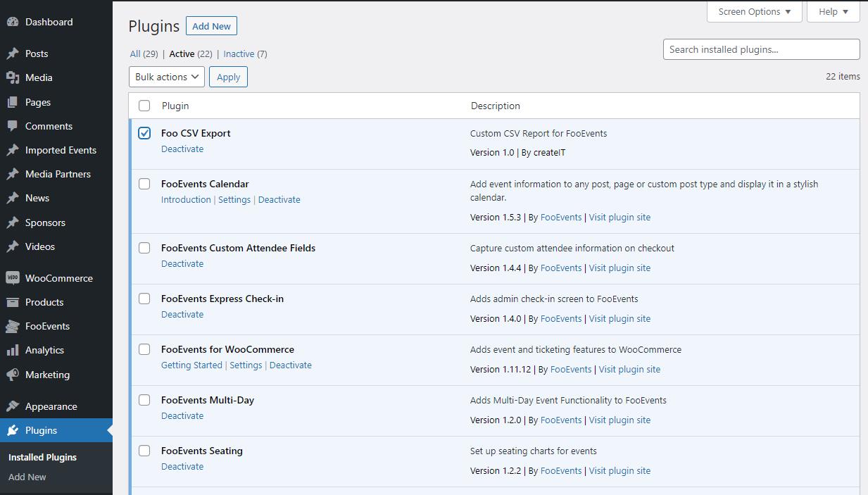Click "Version 1.0 | By createIT" text

[517, 152]
